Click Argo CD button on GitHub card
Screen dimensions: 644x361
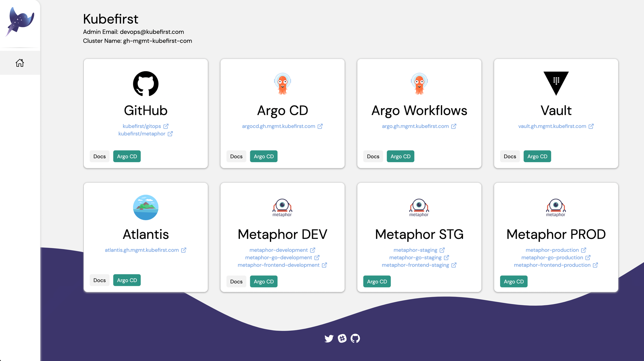127,156
